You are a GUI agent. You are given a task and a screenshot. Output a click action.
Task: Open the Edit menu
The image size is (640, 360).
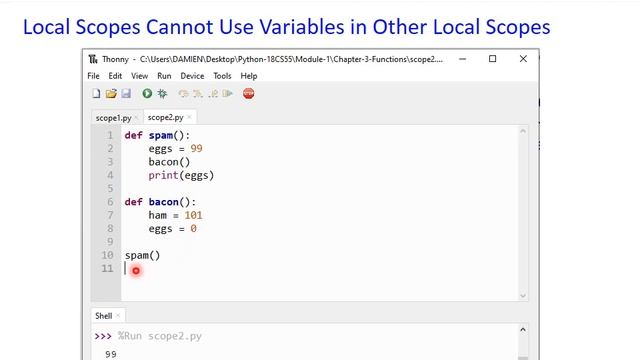point(115,76)
